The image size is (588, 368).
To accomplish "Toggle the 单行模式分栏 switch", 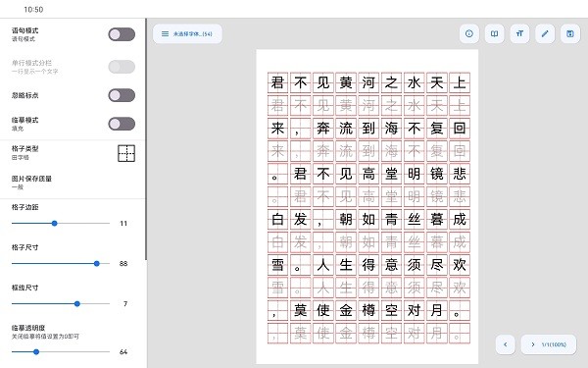I will pyautogui.click(x=122, y=67).
